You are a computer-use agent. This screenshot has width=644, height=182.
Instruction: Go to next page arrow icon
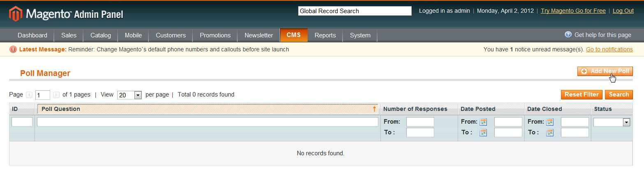tap(56, 95)
